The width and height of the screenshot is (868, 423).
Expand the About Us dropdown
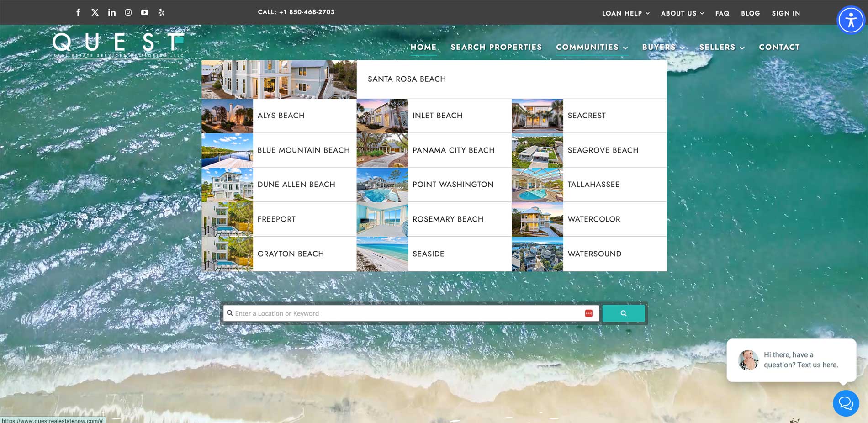pos(683,13)
